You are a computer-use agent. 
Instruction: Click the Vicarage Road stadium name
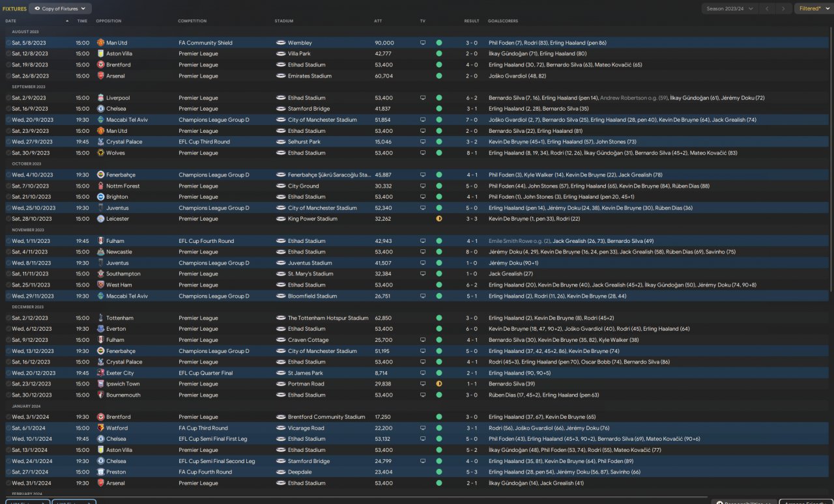pyautogui.click(x=306, y=428)
